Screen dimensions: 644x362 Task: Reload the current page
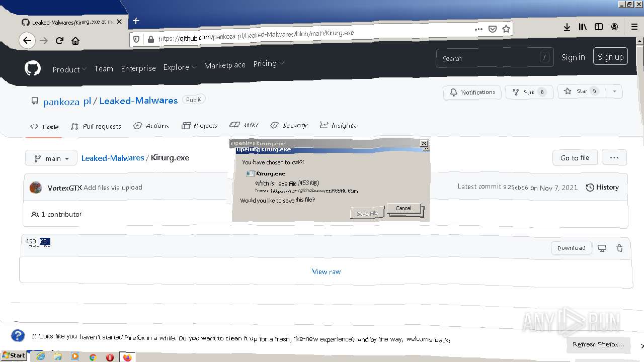(x=59, y=41)
